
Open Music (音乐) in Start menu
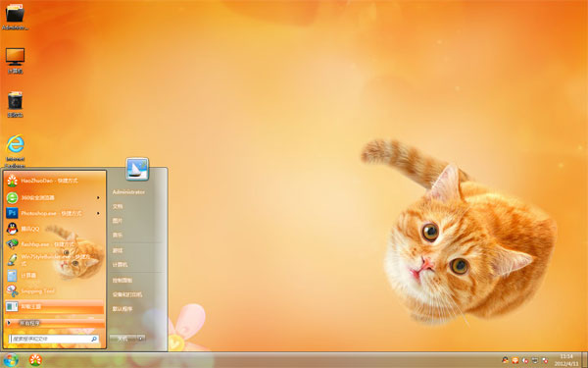point(118,236)
